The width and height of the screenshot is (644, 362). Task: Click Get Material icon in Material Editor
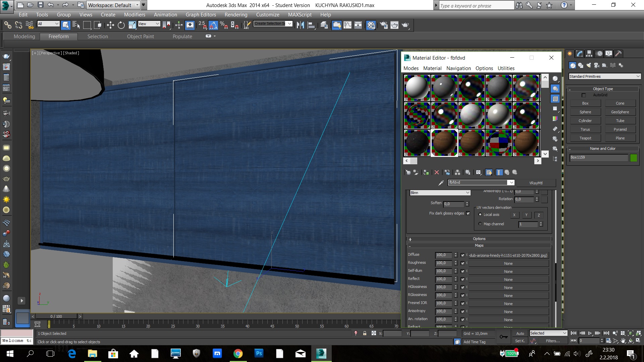[408, 172]
